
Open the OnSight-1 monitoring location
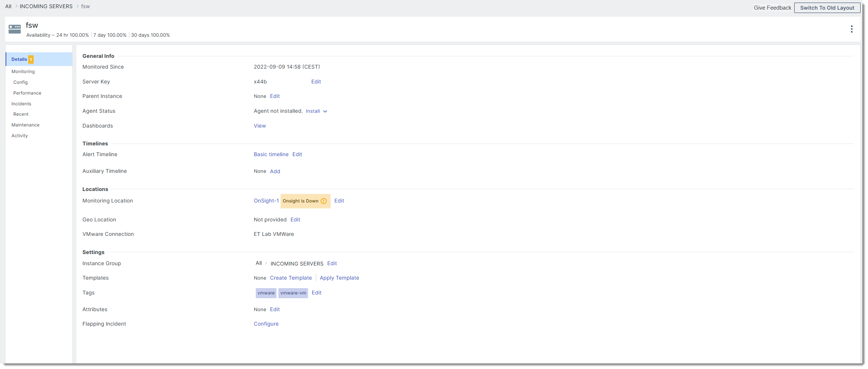266,201
